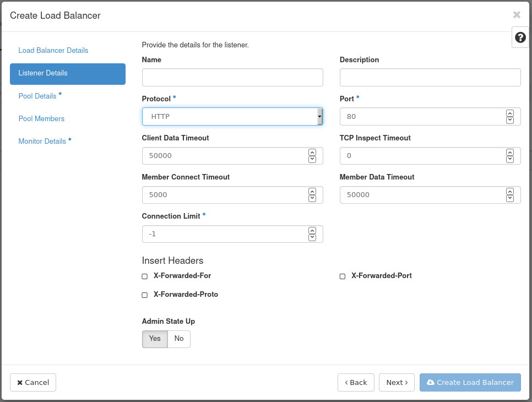Decrease the Client Data Timeout value
This screenshot has height=402, width=532.
click(312, 159)
